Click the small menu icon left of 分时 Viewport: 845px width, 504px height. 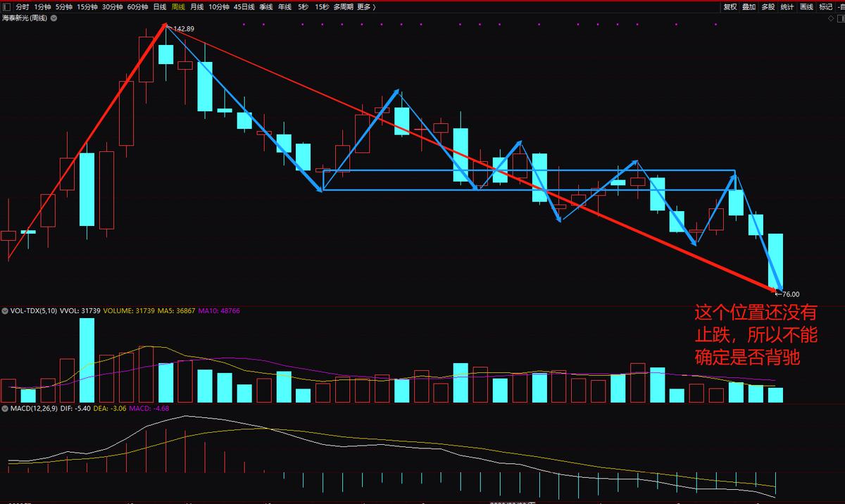[x=6, y=7]
